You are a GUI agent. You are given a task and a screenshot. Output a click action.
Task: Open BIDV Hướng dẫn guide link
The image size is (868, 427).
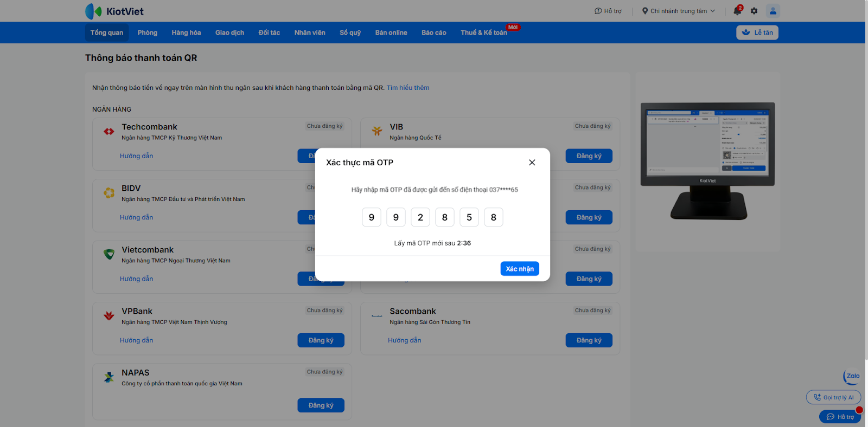pos(137,217)
